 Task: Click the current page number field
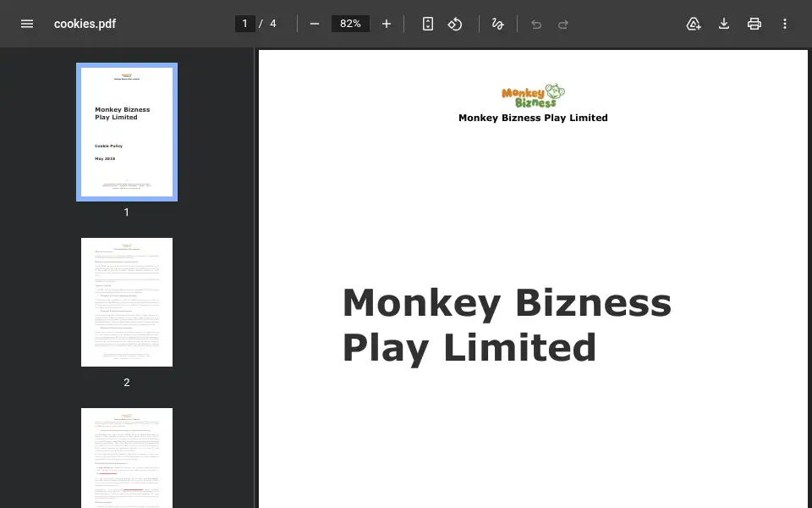tap(245, 24)
